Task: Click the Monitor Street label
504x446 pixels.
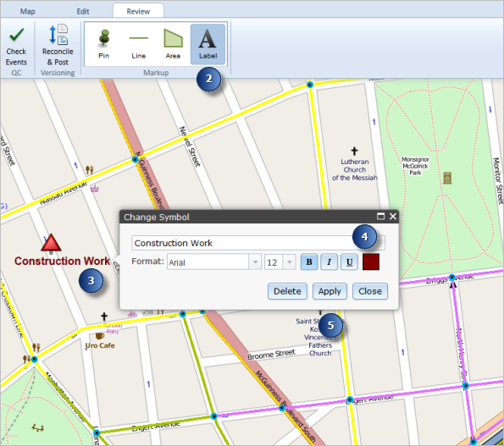Action: coord(498,180)
